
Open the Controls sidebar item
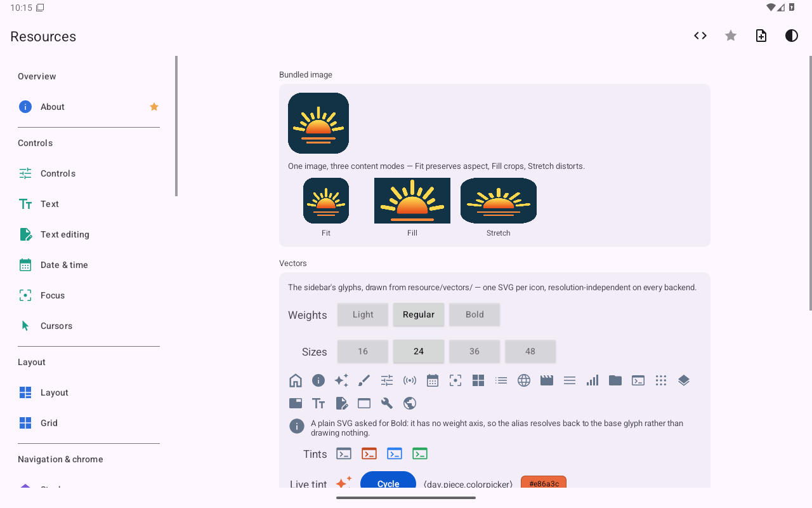click(x=89, y=173)
